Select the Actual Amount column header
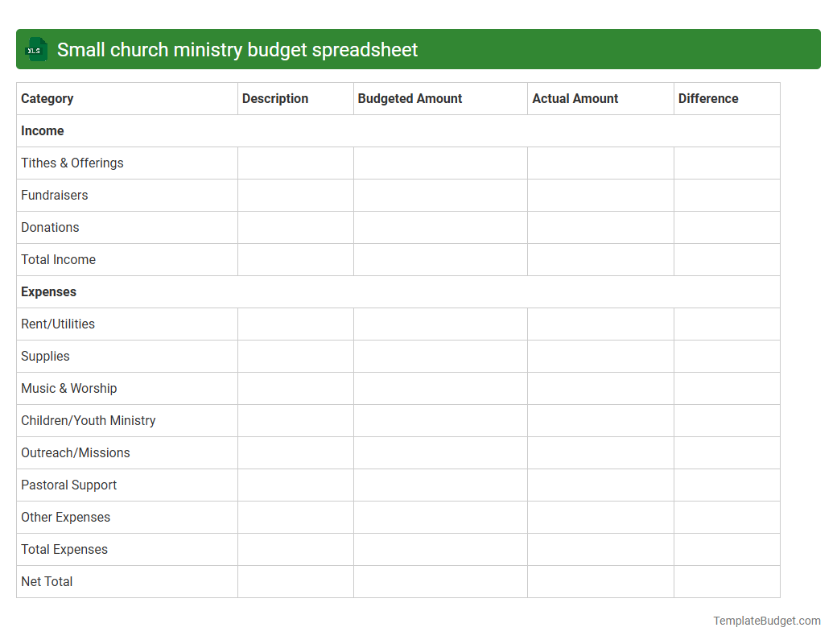Screen dimensions: 837x644 [575, 98]
